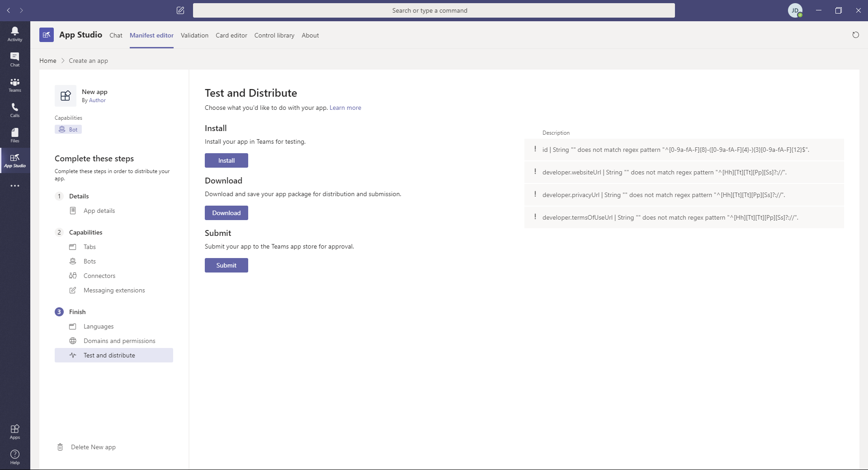Viewport: 868px width, 470px height.
Task: Switch to the Card editor tab
Action: tap(231, 35)
